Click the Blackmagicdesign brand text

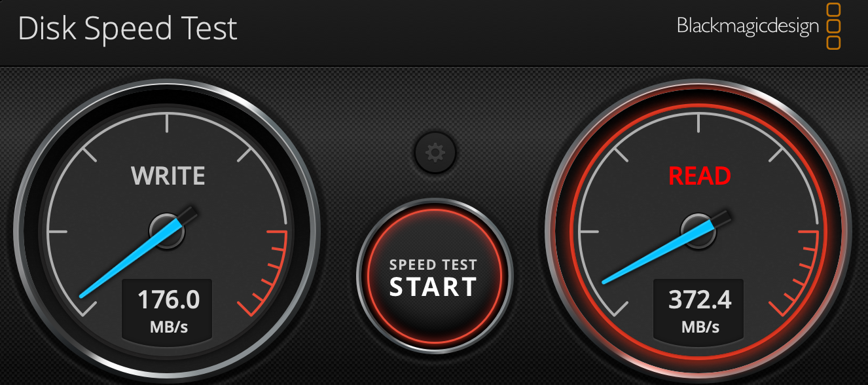click(x=748, y=26)
